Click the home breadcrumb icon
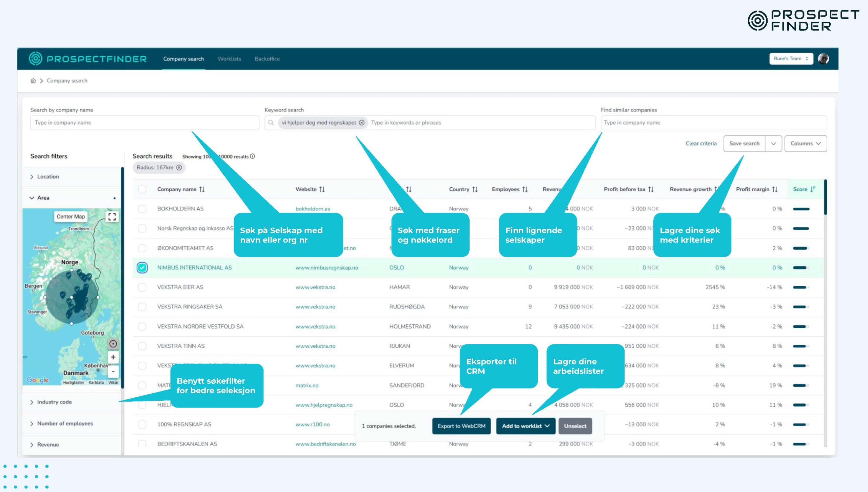The image size is (868, 492). (x=33, y=81)
